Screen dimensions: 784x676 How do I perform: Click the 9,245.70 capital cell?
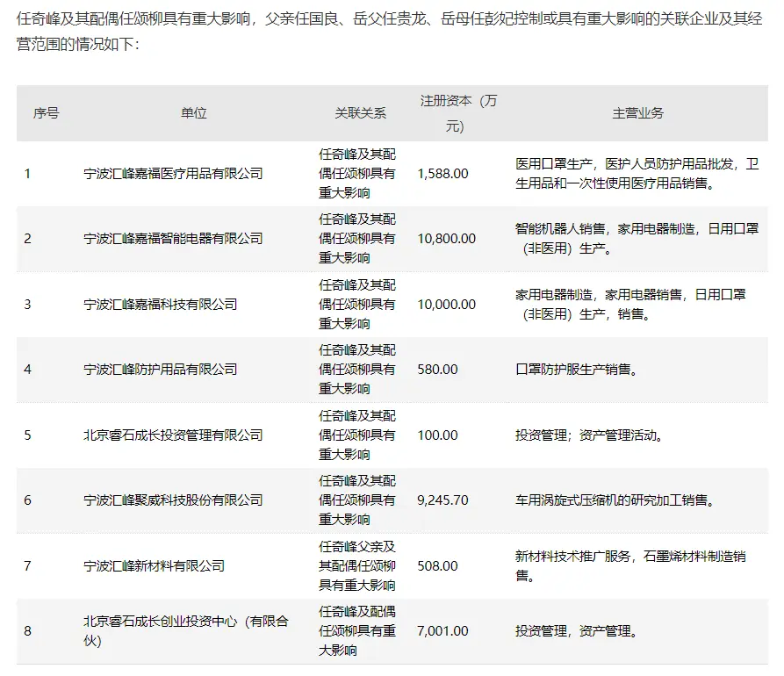click(443, 500)
